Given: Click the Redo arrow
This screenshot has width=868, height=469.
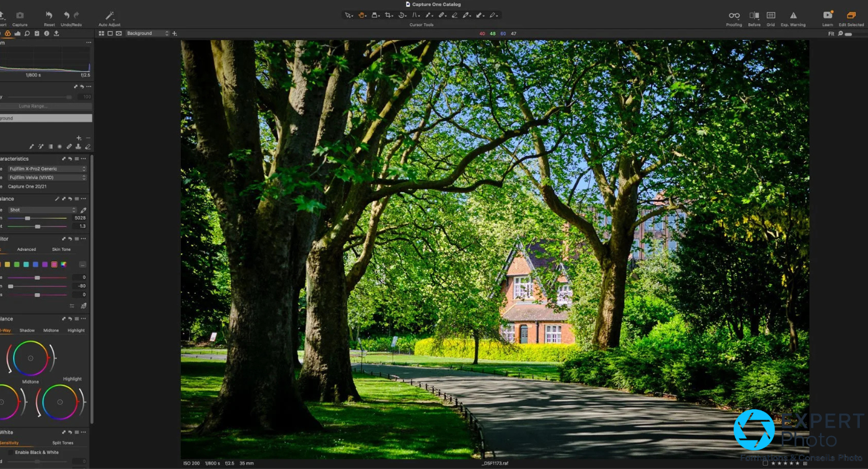Looking at the screenshot, I should point(76,15).
